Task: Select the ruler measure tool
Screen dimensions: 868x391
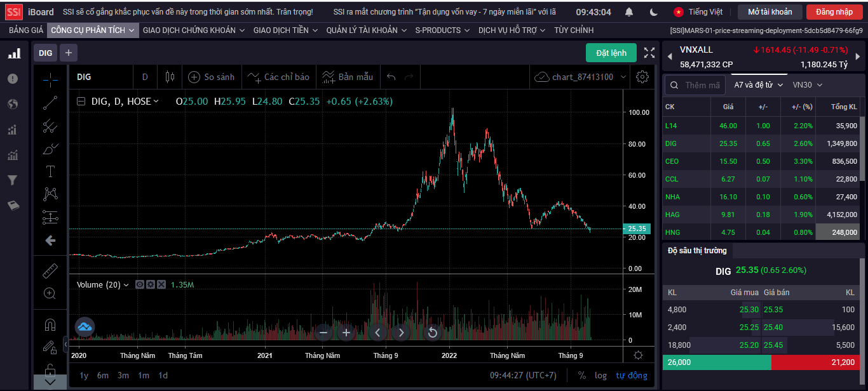Action: pyautogui.click(x=50, y=270)
